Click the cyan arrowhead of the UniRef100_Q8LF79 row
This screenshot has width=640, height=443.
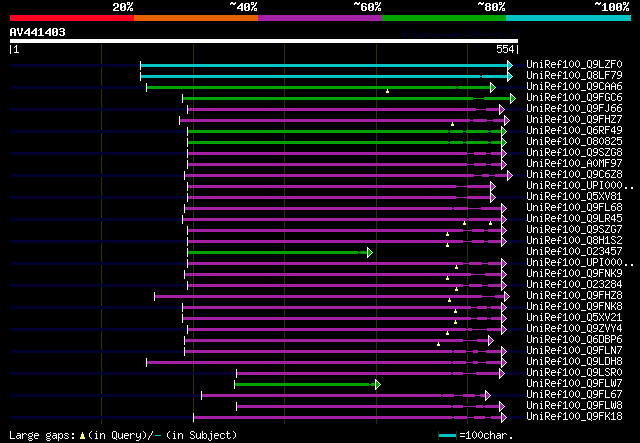click(510, 76)
